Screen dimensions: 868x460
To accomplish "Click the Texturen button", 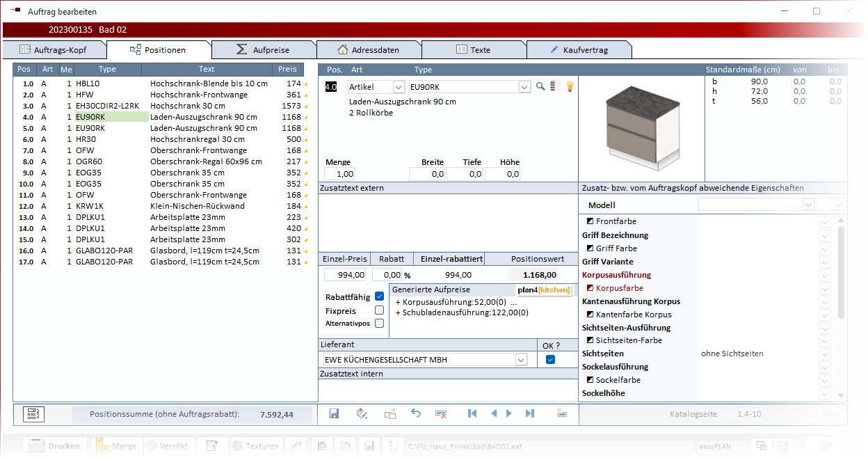I will point(255,446).
